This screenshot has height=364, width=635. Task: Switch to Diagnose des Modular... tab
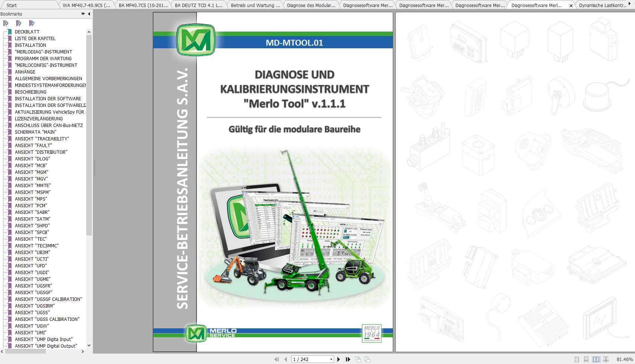coord(311,5)
